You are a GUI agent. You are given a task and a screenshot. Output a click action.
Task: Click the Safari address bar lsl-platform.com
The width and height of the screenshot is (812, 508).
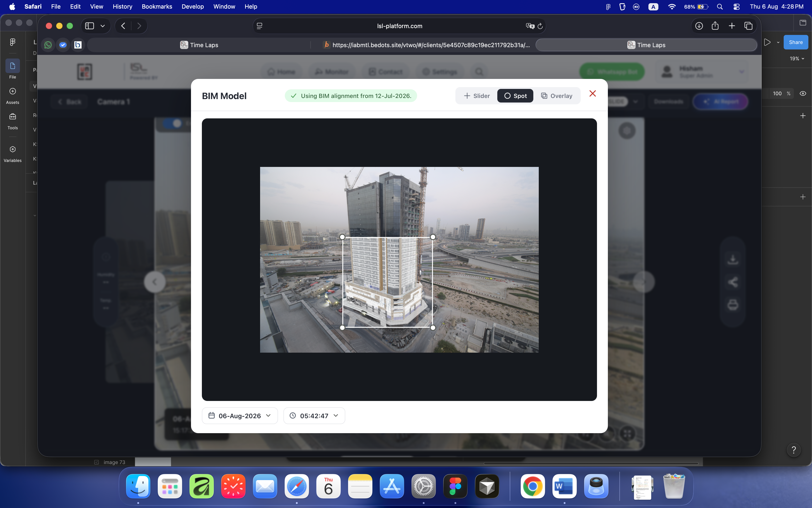pyautogui.click(x=399, y=26)
